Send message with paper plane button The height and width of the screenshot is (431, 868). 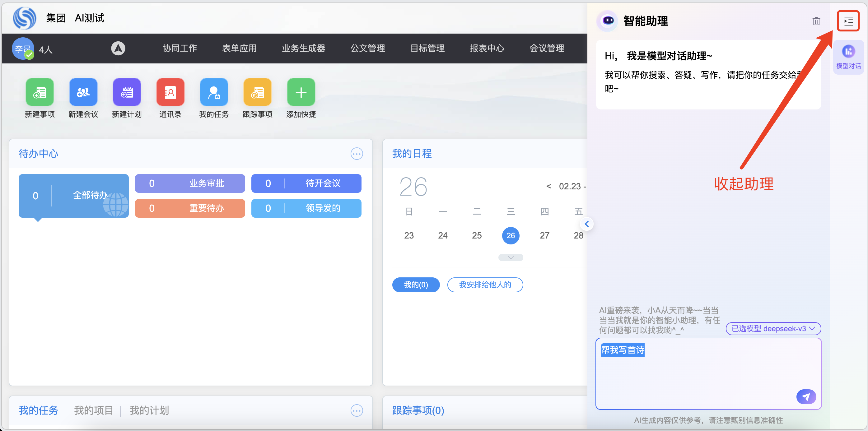806,397
